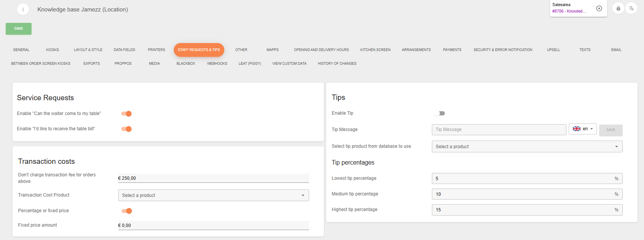Click the lock icon in header
The height and width of the screenshot is (240, 644).
(x=618, y=8)
